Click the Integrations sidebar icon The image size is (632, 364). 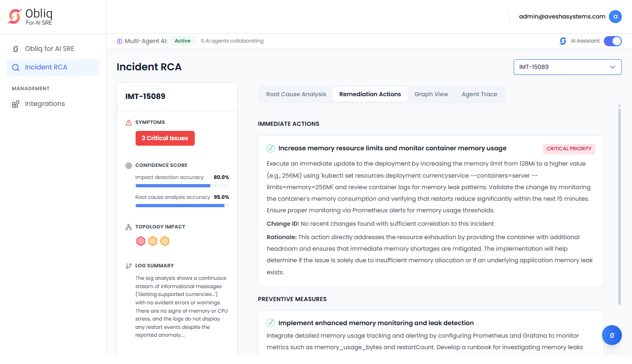coord(16,104)
